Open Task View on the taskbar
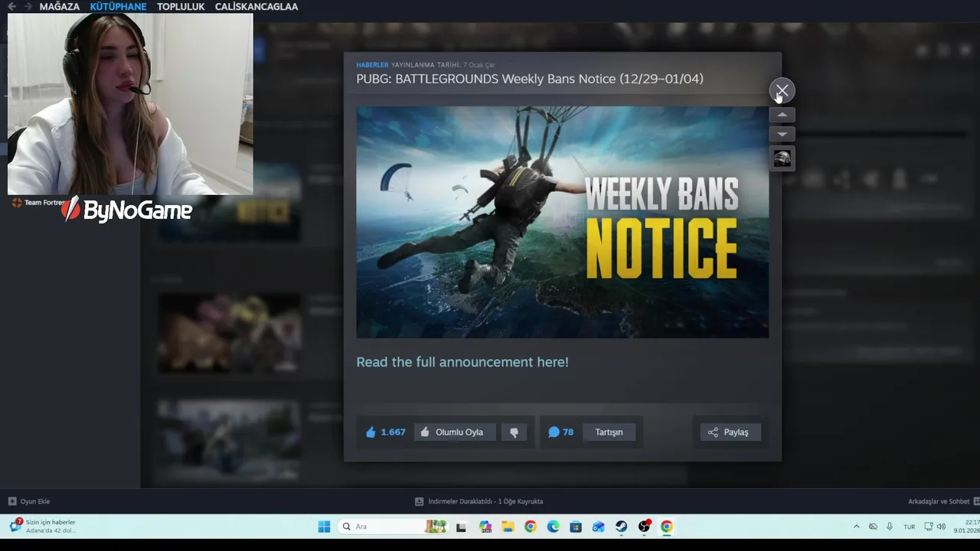Screen dimensions: 980x551 (x=461, y=527)
